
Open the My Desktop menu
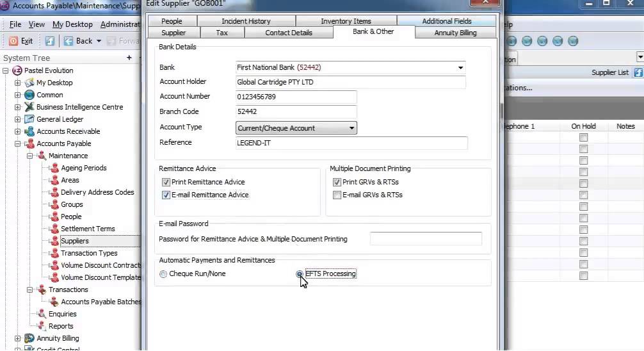72,24
